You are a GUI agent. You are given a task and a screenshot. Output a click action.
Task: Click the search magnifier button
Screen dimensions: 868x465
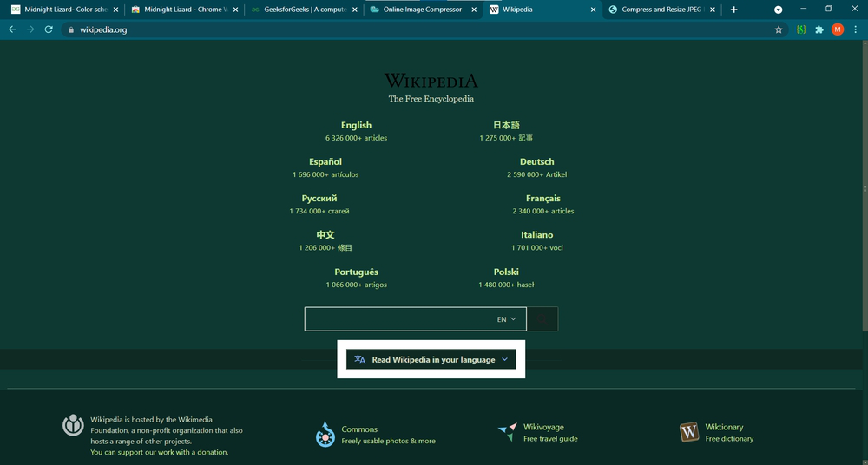point(542,319)
